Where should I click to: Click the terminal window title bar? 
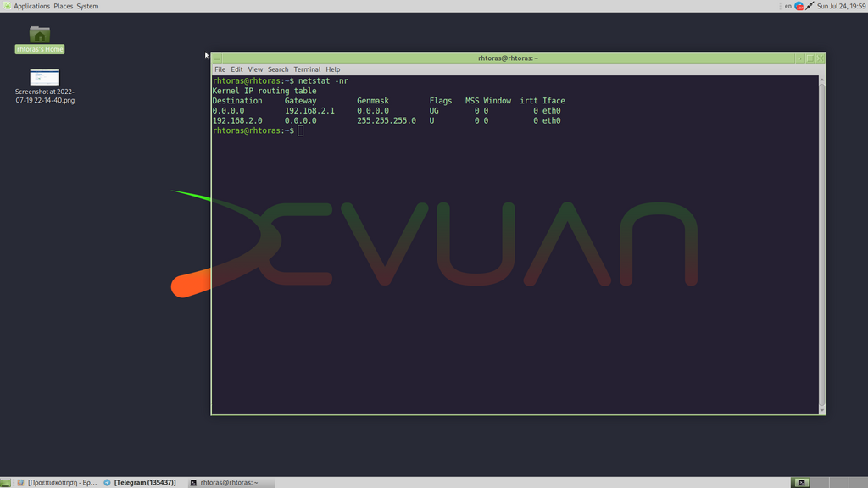coord(508,58)
